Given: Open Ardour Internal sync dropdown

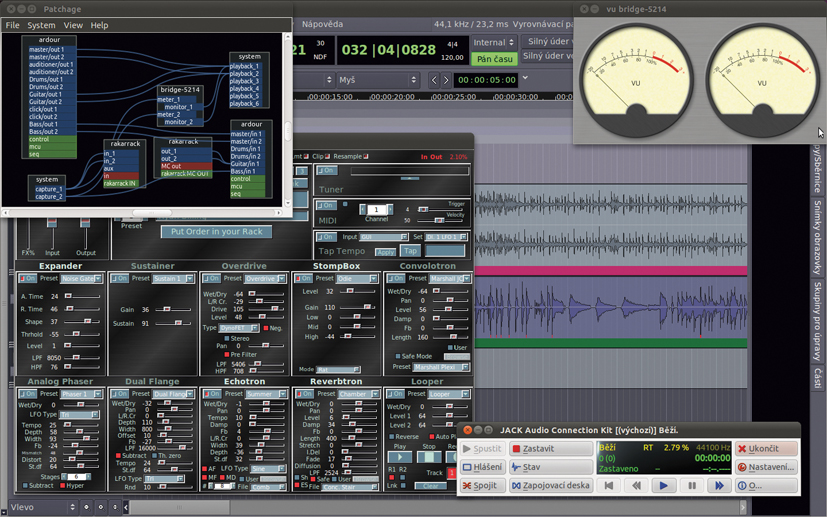Looking at the screenshot, I should 494,42.
